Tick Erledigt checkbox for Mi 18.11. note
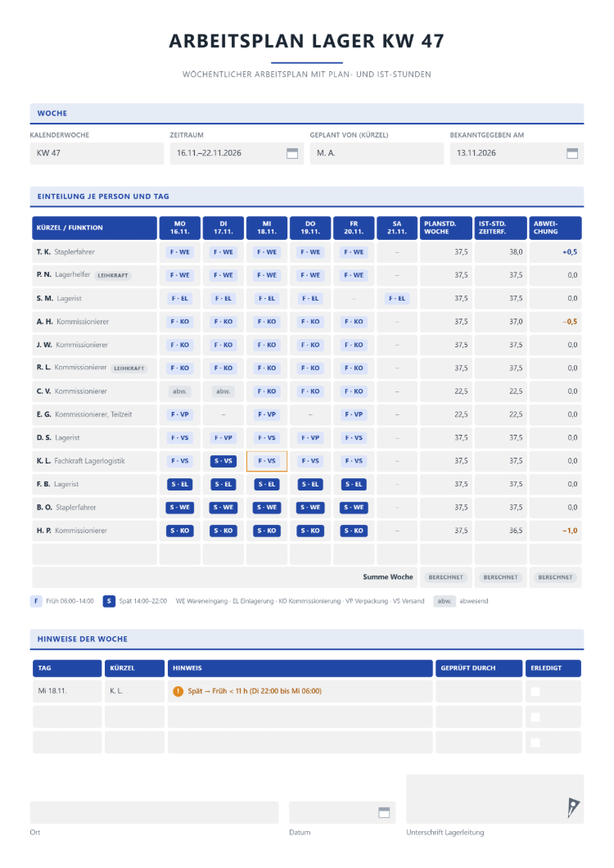Image resolution: width=614 pixels, height=868 pixels. (535, 691)
